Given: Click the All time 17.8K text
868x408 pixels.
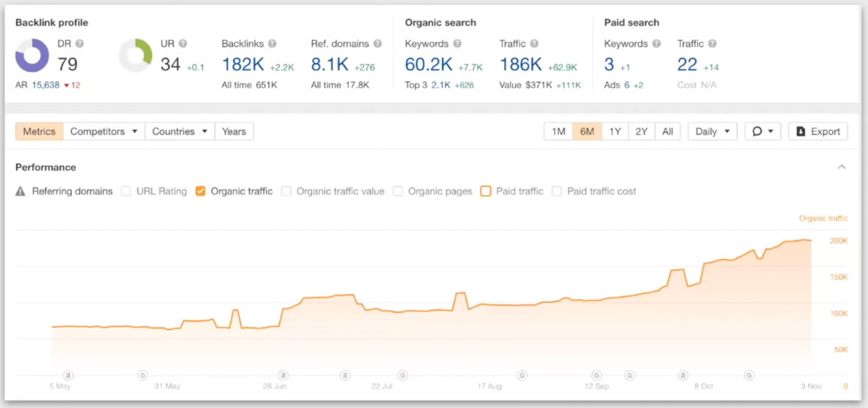Looking at the screenshot, I should pos(340,85).
